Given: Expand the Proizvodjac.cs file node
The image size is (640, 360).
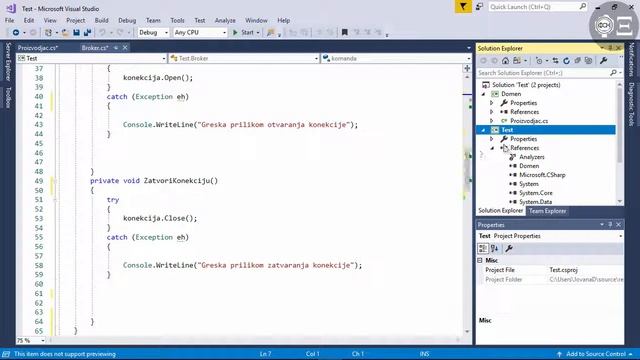Looking at the screenshot, I should click(492, 121).
